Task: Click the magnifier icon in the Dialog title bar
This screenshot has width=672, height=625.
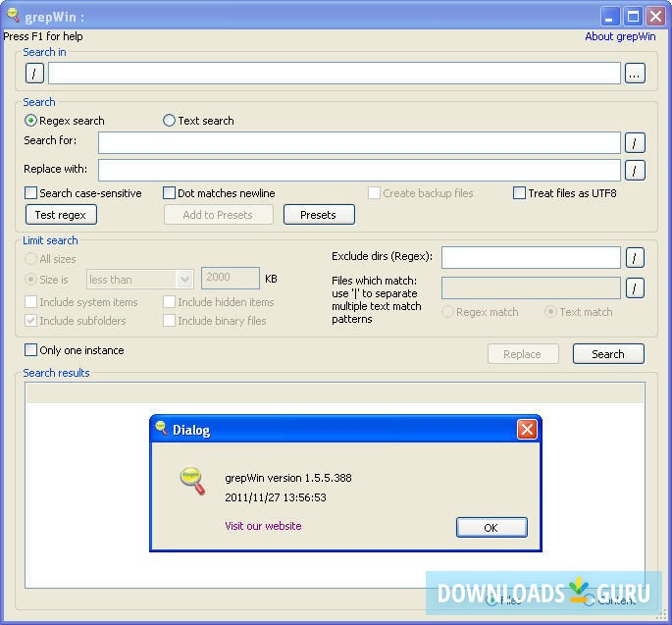Action: 162,428
